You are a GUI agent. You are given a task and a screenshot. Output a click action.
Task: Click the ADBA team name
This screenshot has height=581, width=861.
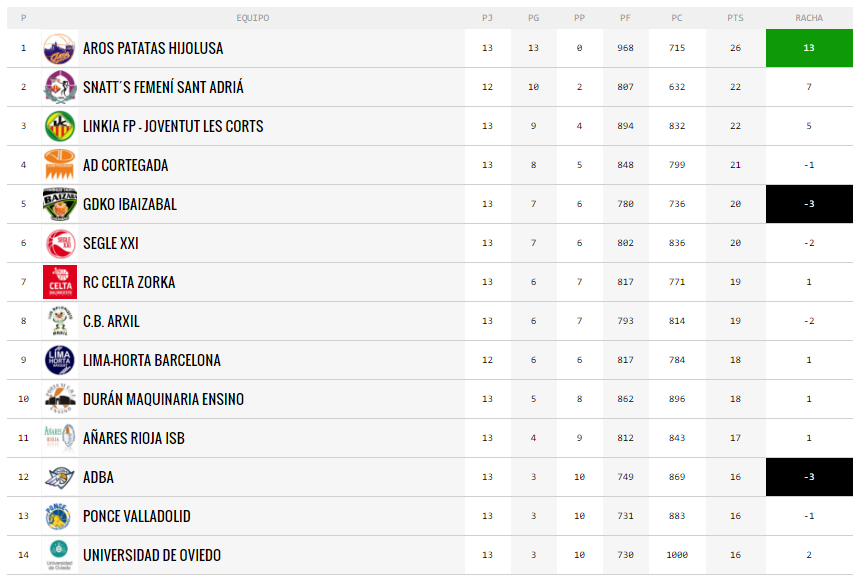click(98, 477)
